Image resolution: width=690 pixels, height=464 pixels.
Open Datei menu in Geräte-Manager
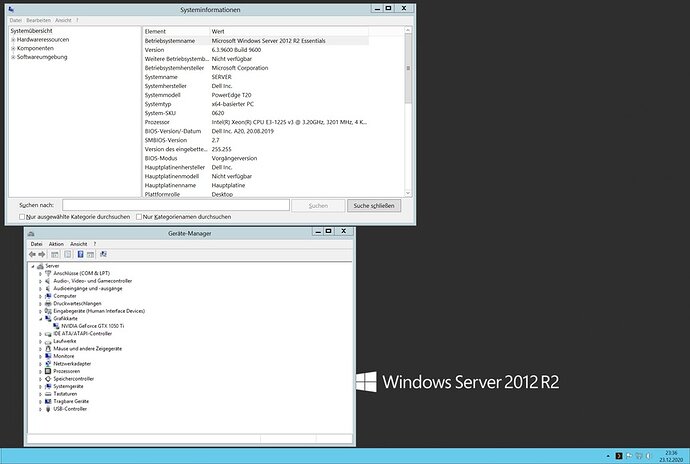coord(37,244)
